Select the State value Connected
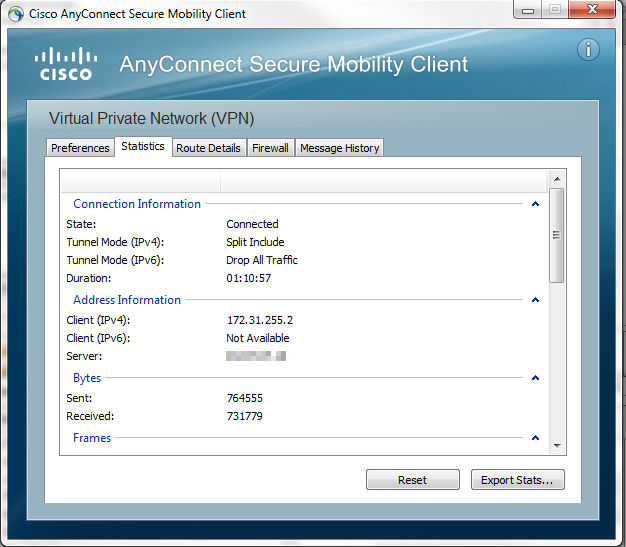626x547 pixels. [252, 224]
